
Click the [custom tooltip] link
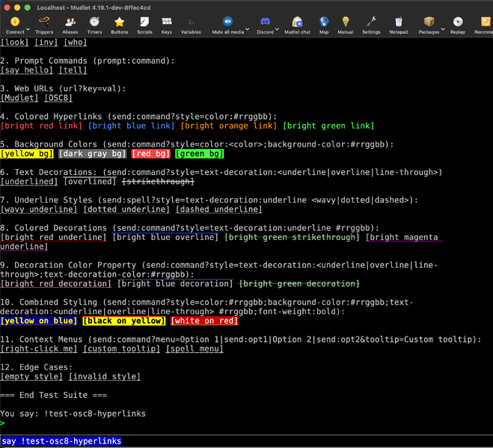click(122, 349)
